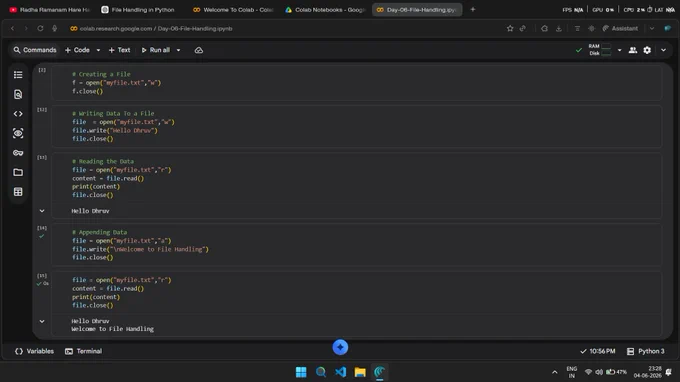Viewport: 680px width, 382px height.
Task: Launch Visual Studio Code from taskbar
Action: pos(340,372)
